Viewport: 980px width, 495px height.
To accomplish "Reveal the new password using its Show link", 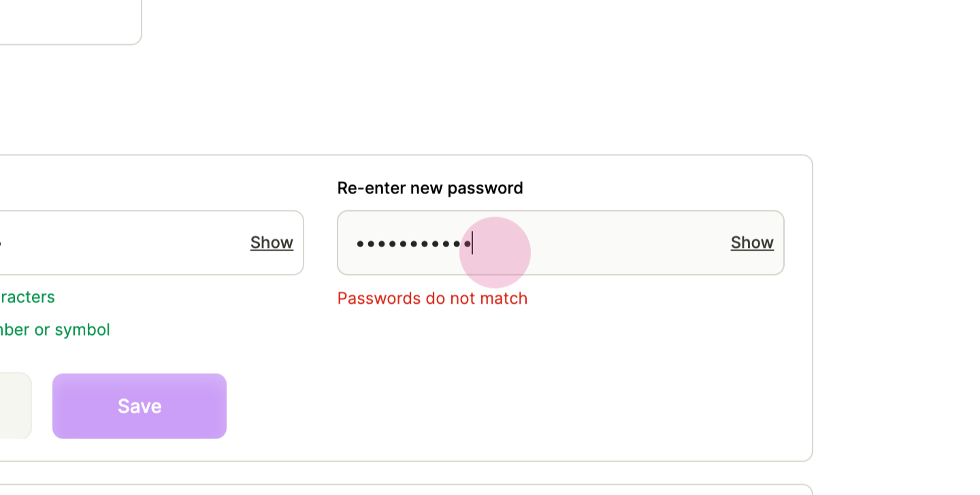I will coord(272,242).
